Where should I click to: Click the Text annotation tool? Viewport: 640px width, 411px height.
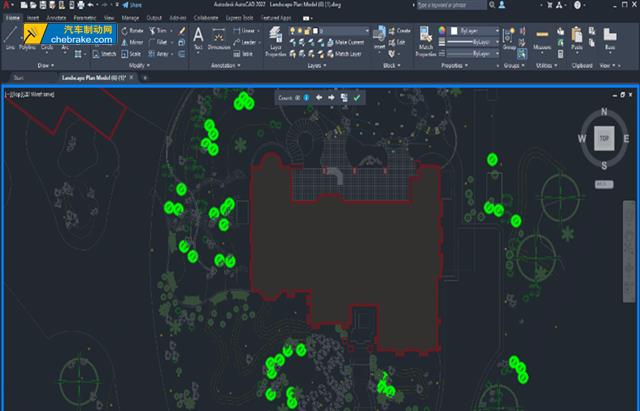(x=198, y=39)
